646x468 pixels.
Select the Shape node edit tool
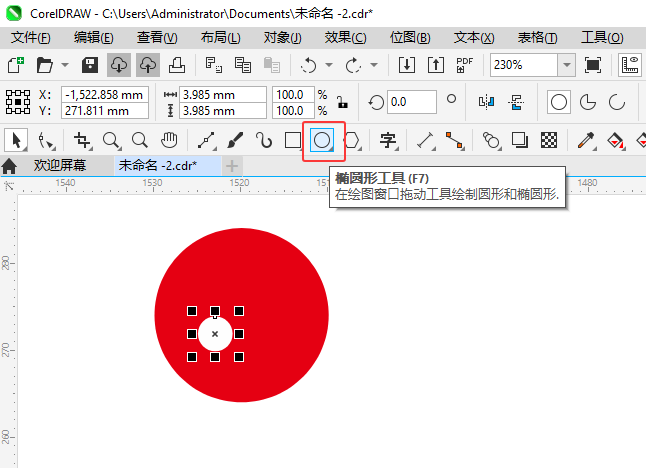coord(46,140)
